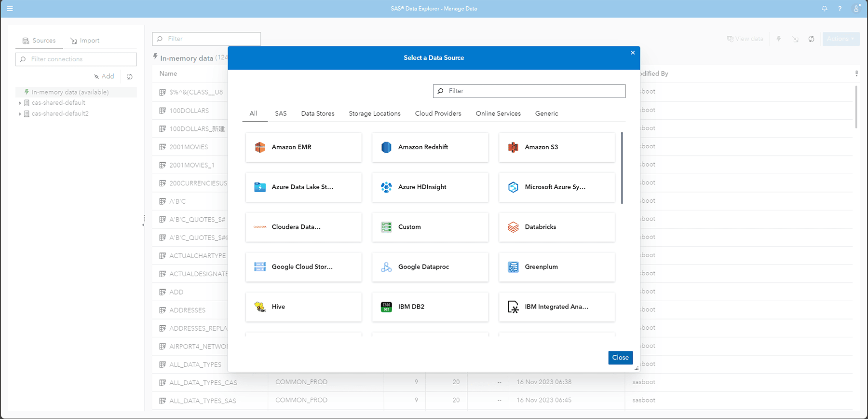Click the main table vertical scrollbar
Viewport: 868px width, 419px height.
coord(856,107)
